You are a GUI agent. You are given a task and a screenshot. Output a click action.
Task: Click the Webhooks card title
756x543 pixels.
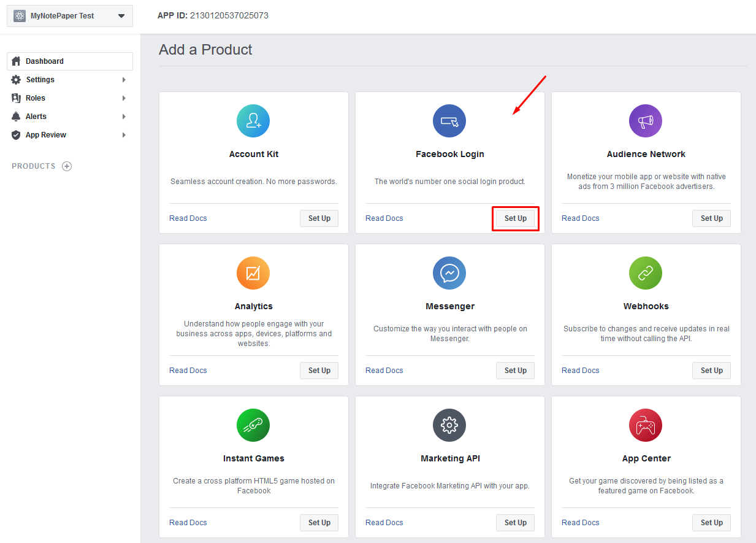click(646, 306)
